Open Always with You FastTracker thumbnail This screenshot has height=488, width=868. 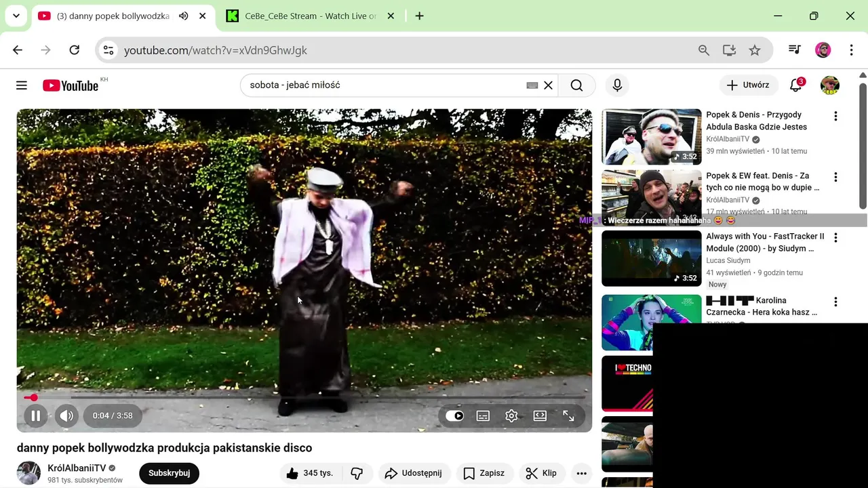(652, 258)
